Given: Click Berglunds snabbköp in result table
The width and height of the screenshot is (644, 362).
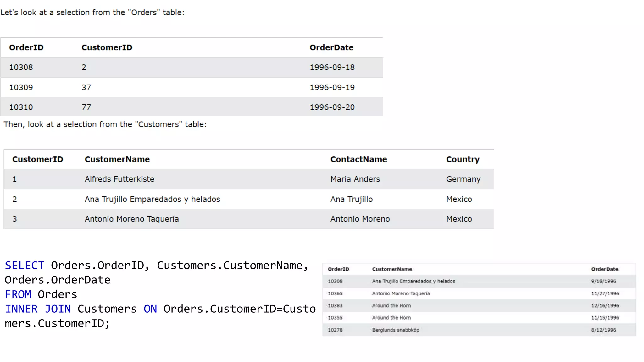Looking at the screenshot, I should 395,330.
